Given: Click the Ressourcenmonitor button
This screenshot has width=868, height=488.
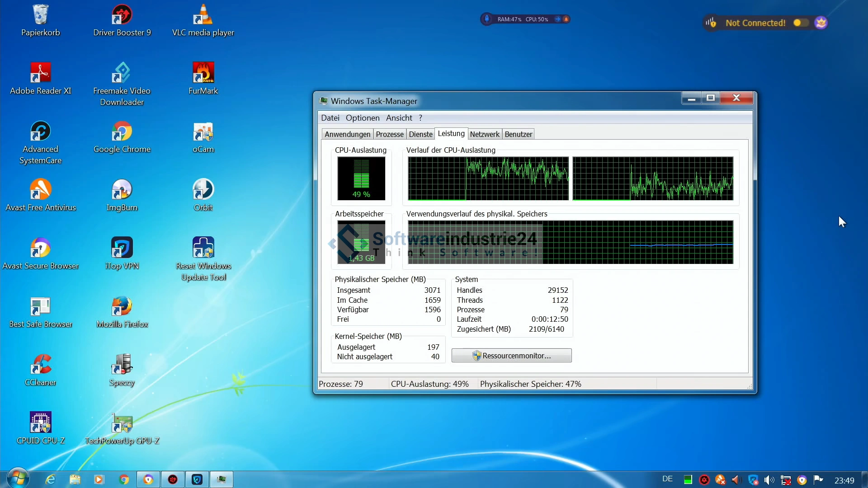Looking at the screenshot, I should click(511, 356).
